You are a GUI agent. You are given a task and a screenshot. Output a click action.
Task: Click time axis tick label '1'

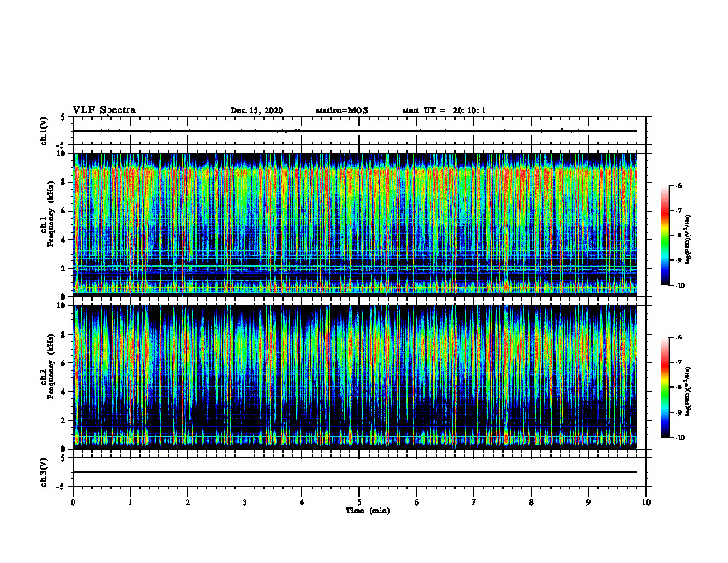click(x=130, y=502)
